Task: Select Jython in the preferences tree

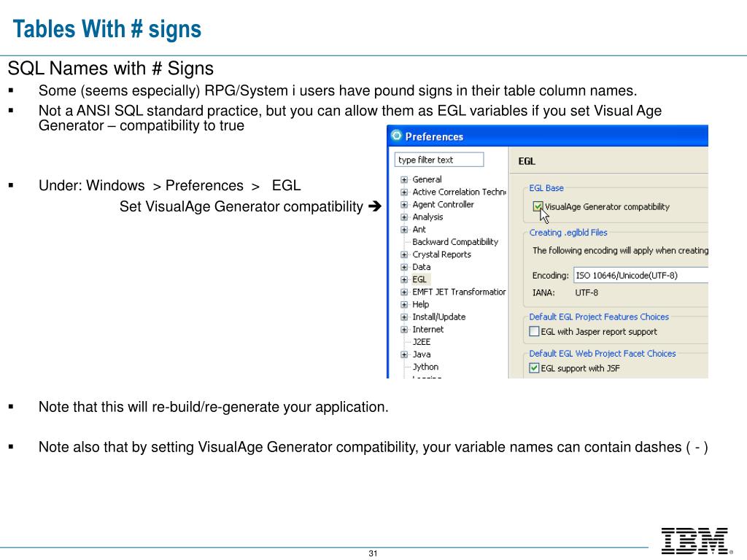Action: (425, 367)
